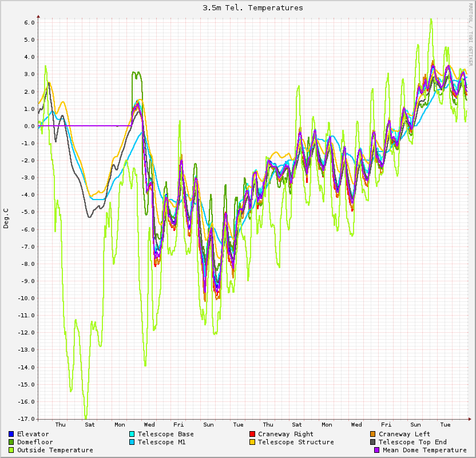This screenshot has height=458, width=476.
Task: Click the red Craneway Right legend swatch
Action: pyautogui.click(x=252, y=435)
